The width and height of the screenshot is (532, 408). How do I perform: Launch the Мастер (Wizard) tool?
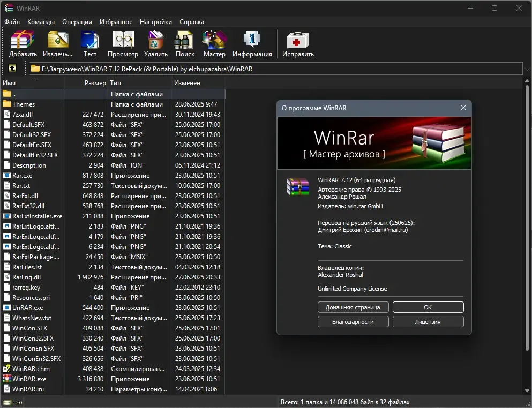point(214,43)
